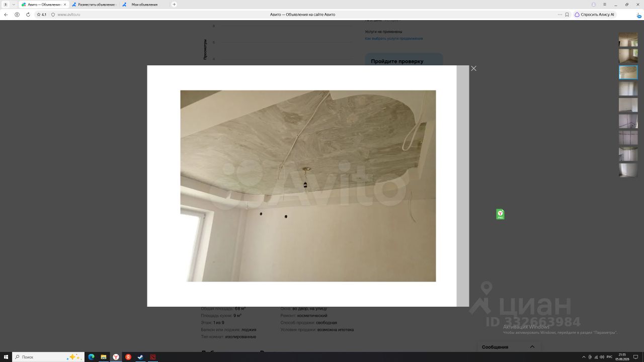Screen dimensions: 644x362
Task: Select the fourth photo thumbnail
Action: (628, 88)
